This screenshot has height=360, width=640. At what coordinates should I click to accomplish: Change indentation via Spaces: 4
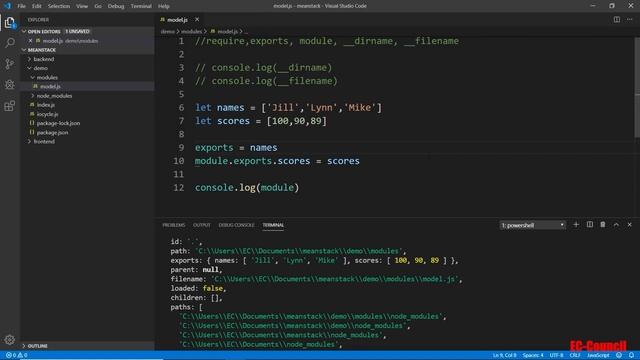point(533,355)
